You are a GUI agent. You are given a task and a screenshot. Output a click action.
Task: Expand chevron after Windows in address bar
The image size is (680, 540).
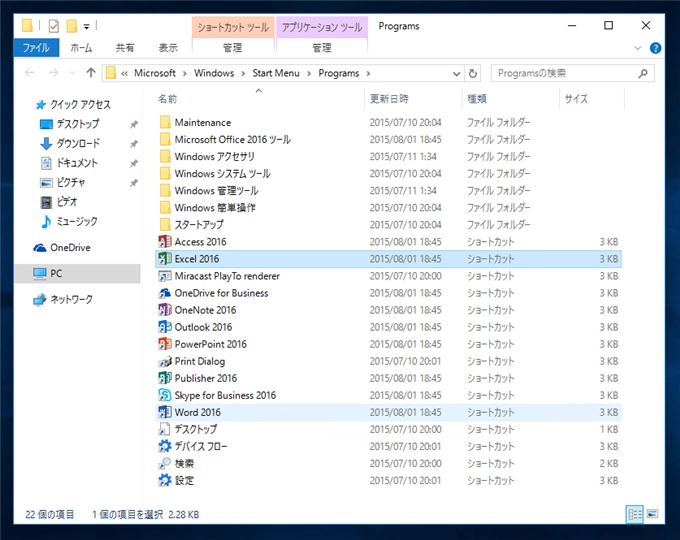(x=243, y=73)
